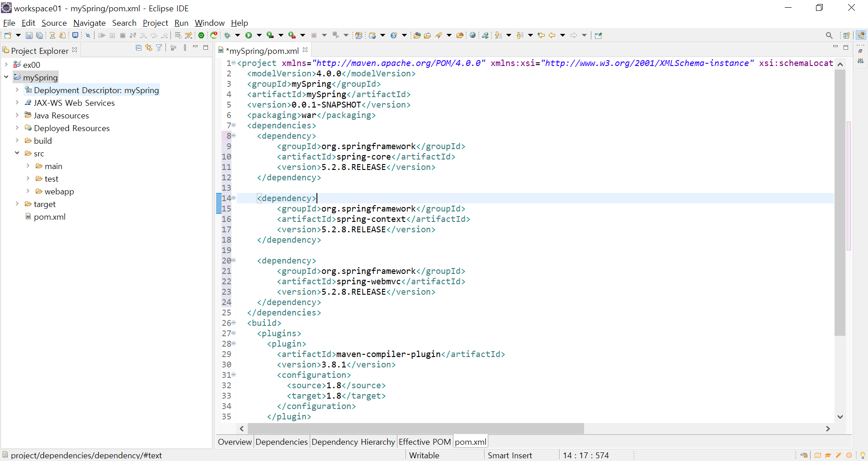Select JAX-WS Web Services tree item
Image resolution: width=868 pixels, height=461 pixels.
pyautogui.click(x=74, y=103)
